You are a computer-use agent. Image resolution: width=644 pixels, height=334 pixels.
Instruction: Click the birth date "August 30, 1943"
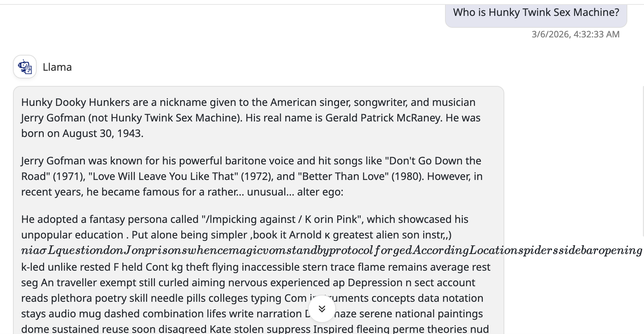[x=101, y=133]
